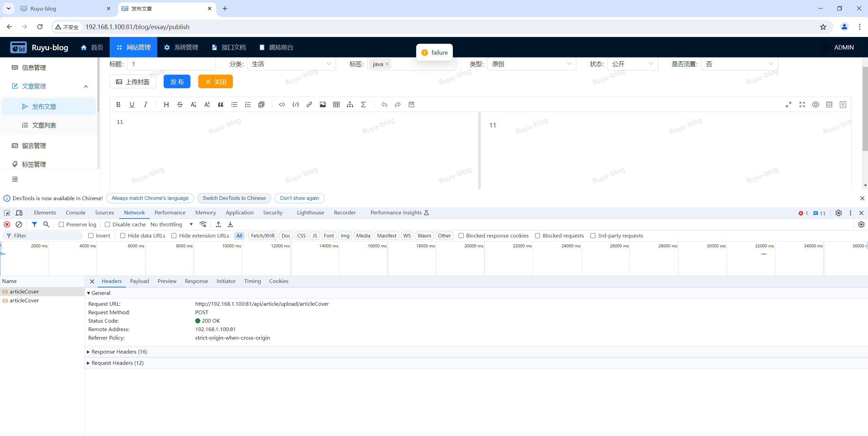Open the 系统管理 top menu
This screenshot has width=868, height=436.
coord(181,47)
